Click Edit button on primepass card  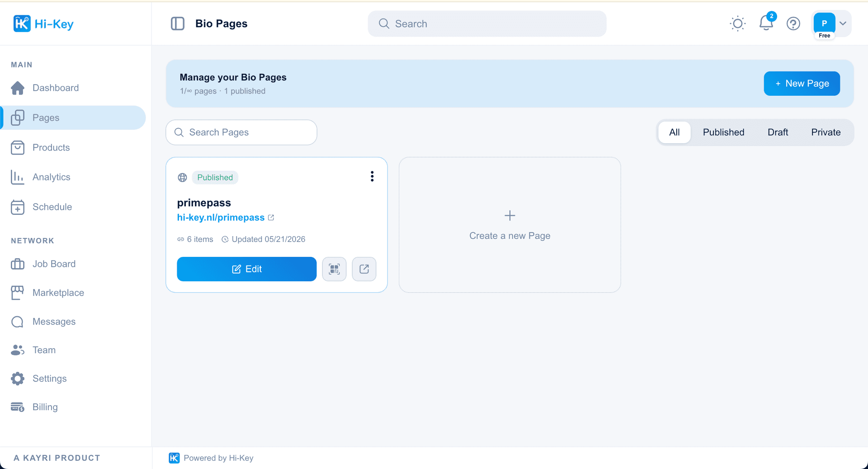(247, 269)
